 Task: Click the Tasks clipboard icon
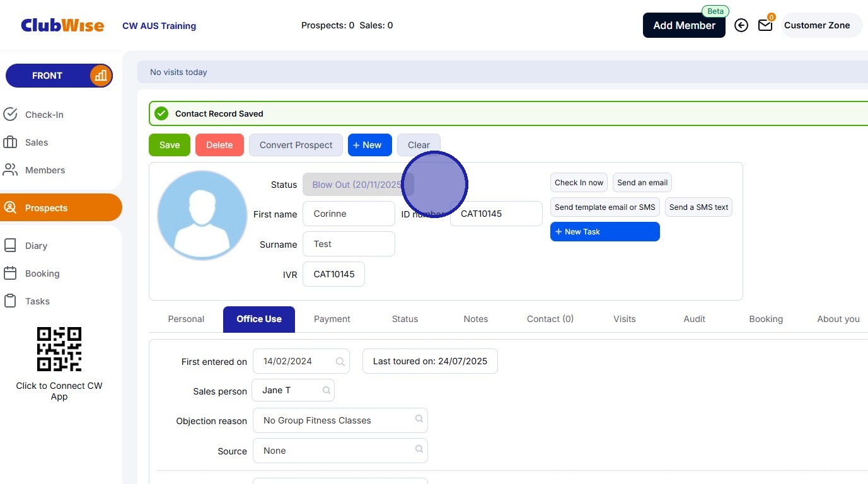(10, 301)
